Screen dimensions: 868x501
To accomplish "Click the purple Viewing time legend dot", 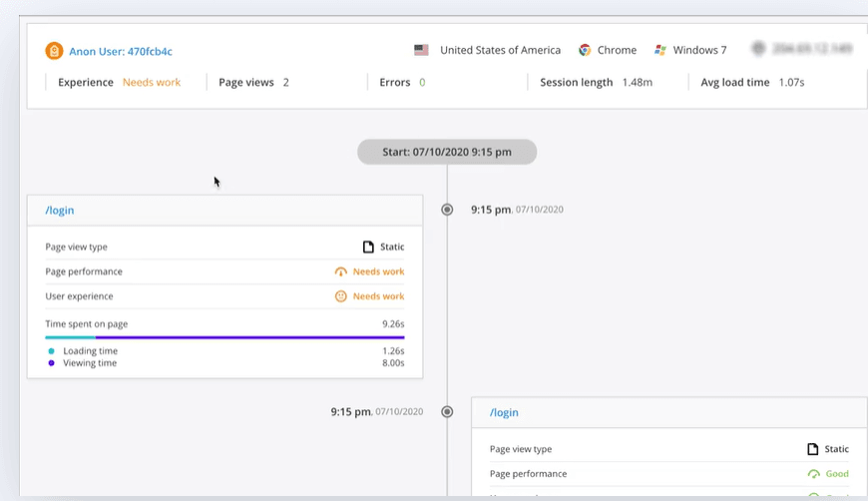I will point(51,363).
